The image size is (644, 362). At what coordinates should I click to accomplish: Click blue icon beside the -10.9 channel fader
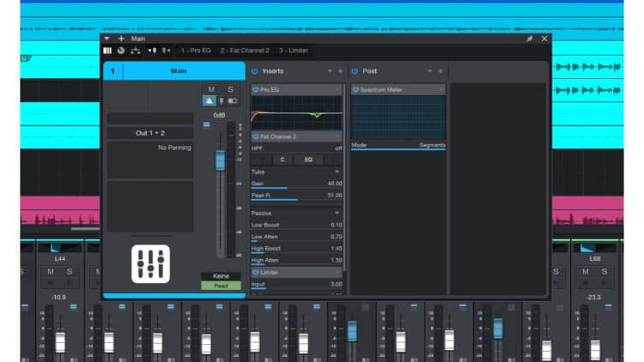tap(74, 306)
